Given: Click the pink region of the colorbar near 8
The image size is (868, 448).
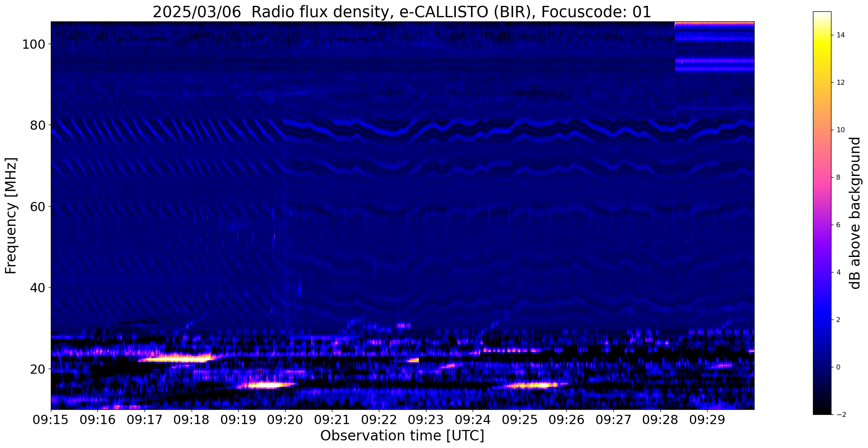Looking at the screenshot, I should click(822, 178).
